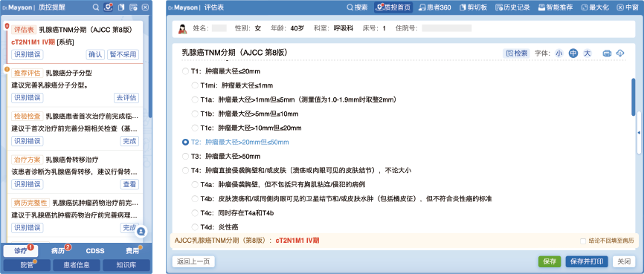This screenshot has width=644, height=274.
Task: Select T1b radio option
Action: point(195,114)
